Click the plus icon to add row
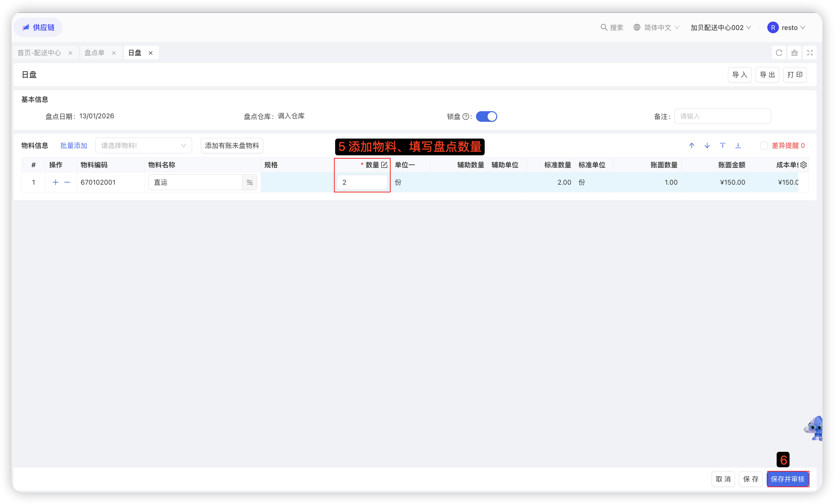Image resolution: width=834 pixels, height=504 pixels. (x=55, y=182)
